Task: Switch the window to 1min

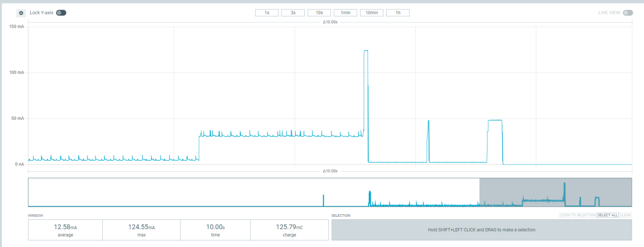Action: (345, 13)
